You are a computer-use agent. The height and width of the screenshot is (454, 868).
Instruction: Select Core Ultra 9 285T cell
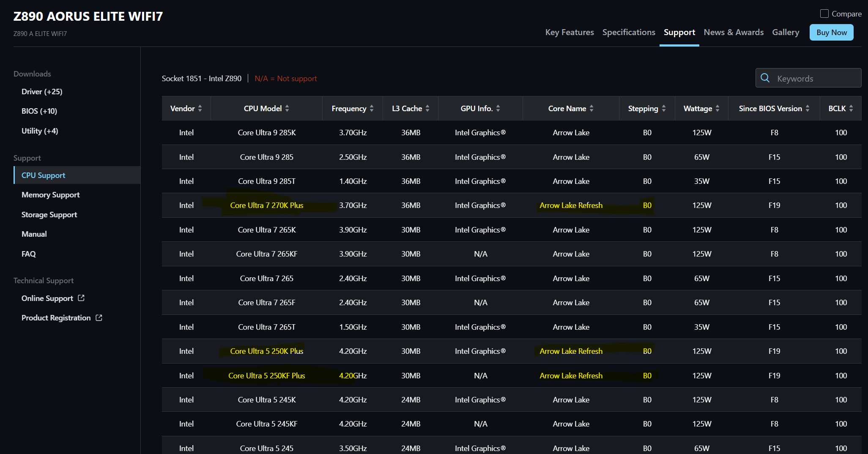(267, 181)
